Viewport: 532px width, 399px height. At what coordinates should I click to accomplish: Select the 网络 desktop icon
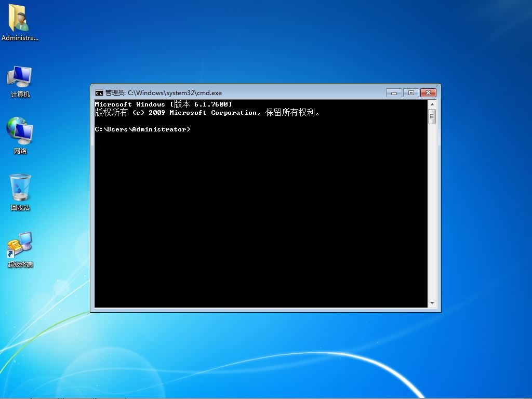[x=20, y=136]
